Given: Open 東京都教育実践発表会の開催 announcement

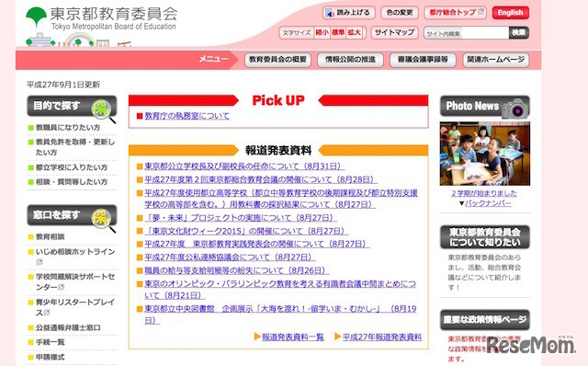Looking at the screenshot, I should [257, 244].
